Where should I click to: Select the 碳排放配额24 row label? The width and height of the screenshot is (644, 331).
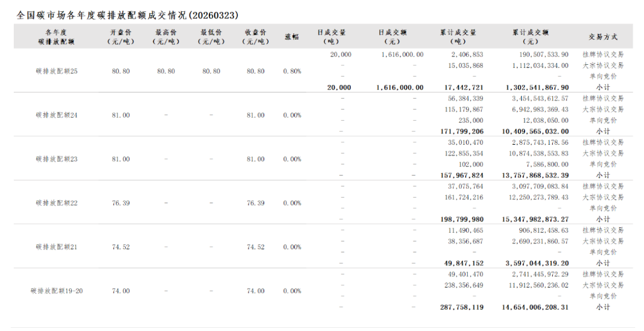(x=57, y=115)
